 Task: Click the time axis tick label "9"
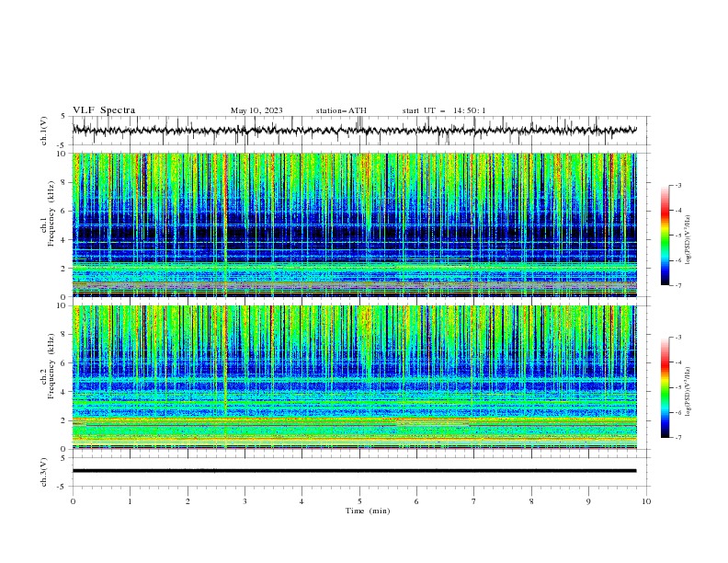pos(588,501)
